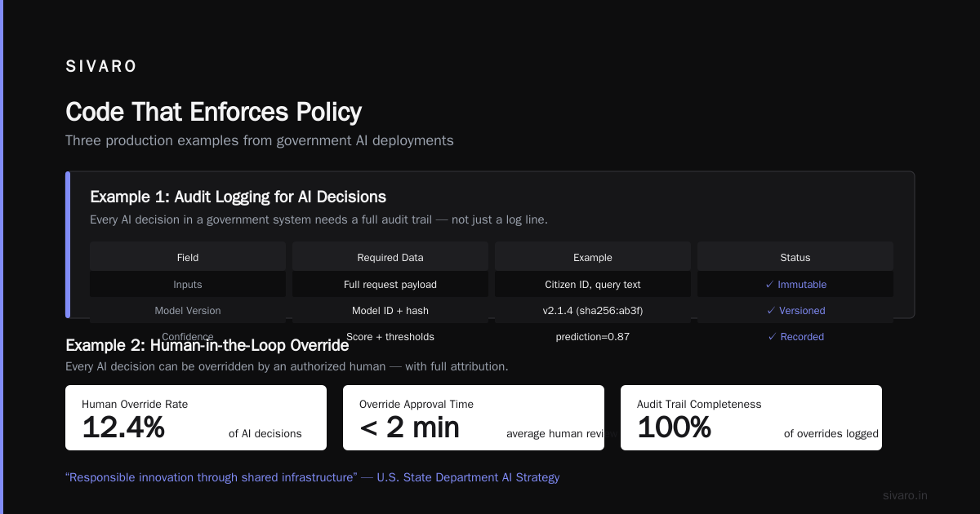980x514 pixels.
Task: Click the 12.4% value
Action: pyautogui.click(x=123, y=427)
